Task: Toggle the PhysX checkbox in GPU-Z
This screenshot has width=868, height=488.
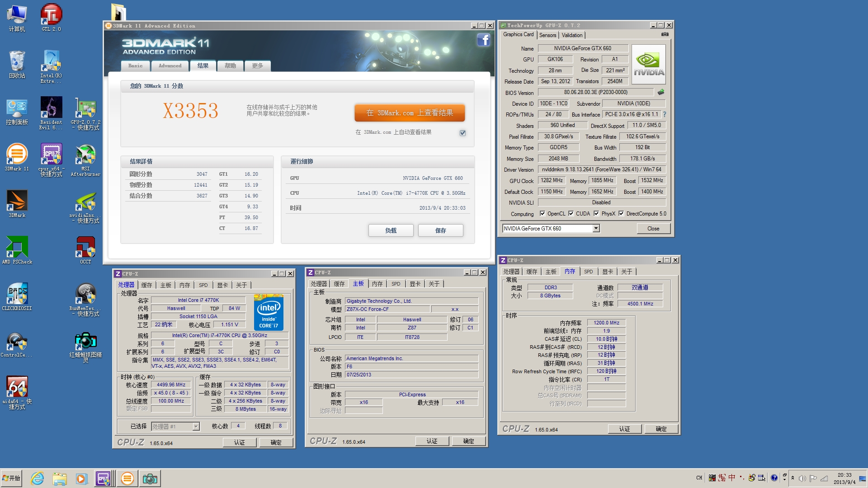Action: coord(596,214)
